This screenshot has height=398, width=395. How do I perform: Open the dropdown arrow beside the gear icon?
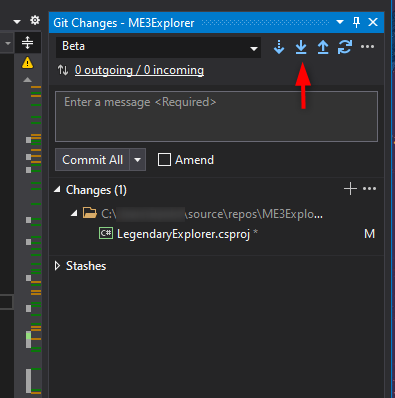(17, 22)
